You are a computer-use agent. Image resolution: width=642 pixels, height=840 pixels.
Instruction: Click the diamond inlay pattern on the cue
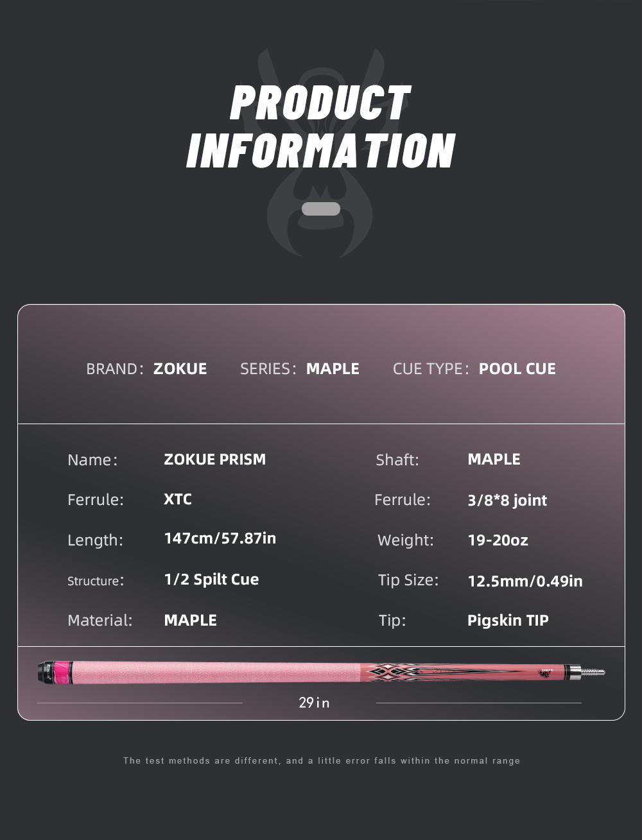[392, 672]
